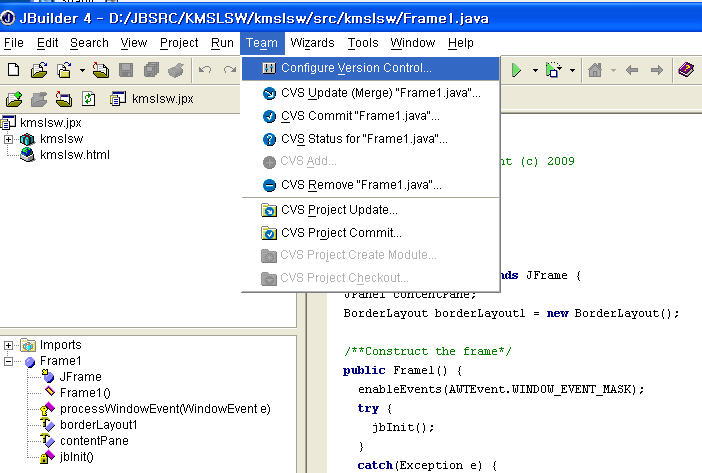
Task: Click the Forward arrow icon
Action: (x=657, y=70)
